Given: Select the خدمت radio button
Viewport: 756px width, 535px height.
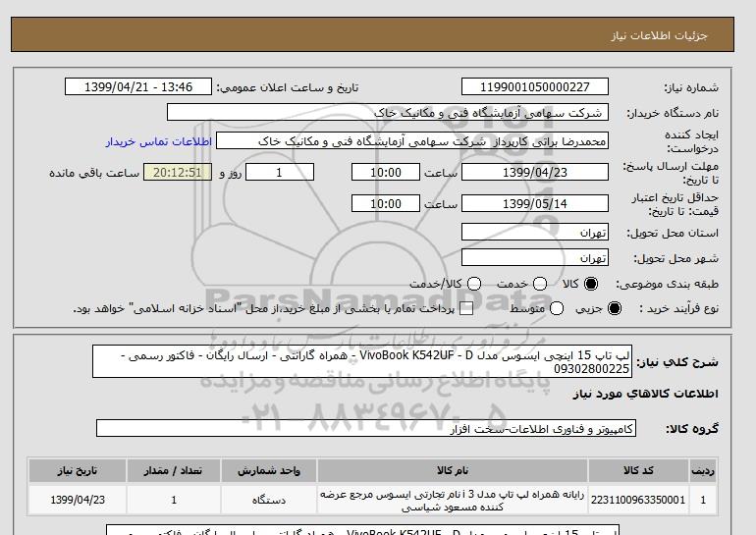Looking at the screenshot, I should coord(540,284).
